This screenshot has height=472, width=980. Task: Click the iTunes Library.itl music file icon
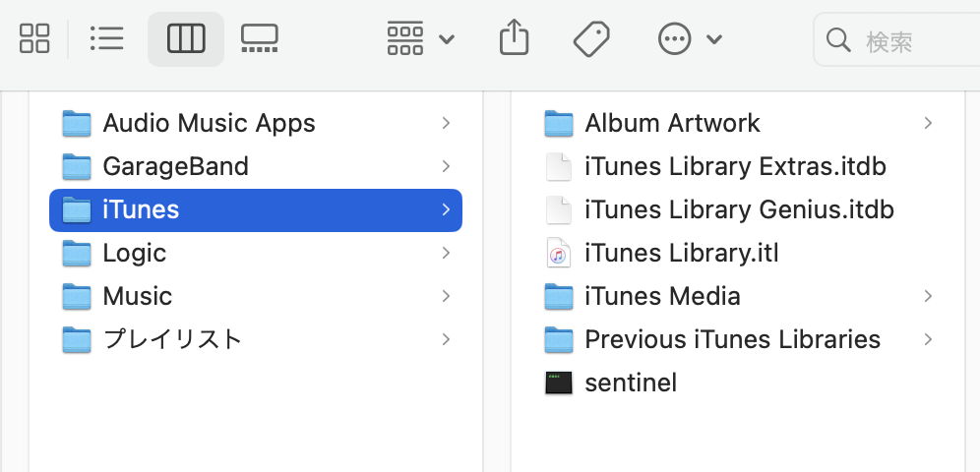click(559, 253)
